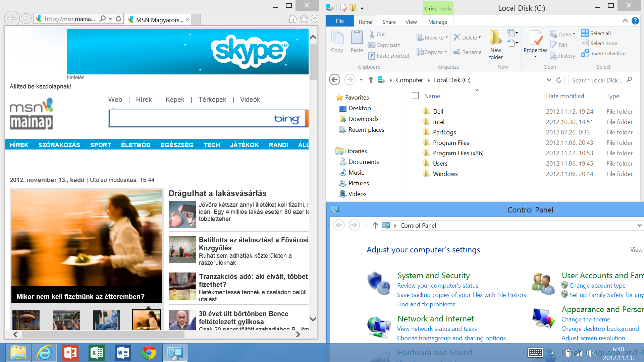644x362 pixels.
Task: Select Downloads in the Favorites tree
Action: tap(363, 119)
